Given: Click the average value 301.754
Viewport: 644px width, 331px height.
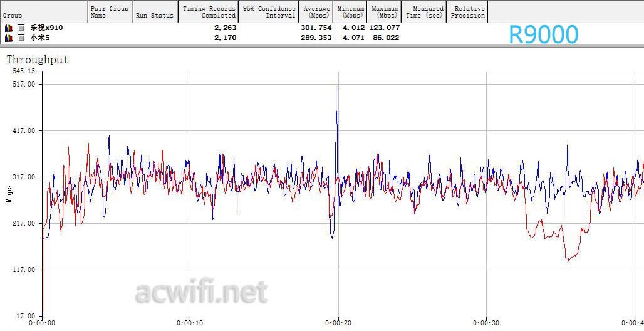Looking at the screenshot, I should click(316, 28).
